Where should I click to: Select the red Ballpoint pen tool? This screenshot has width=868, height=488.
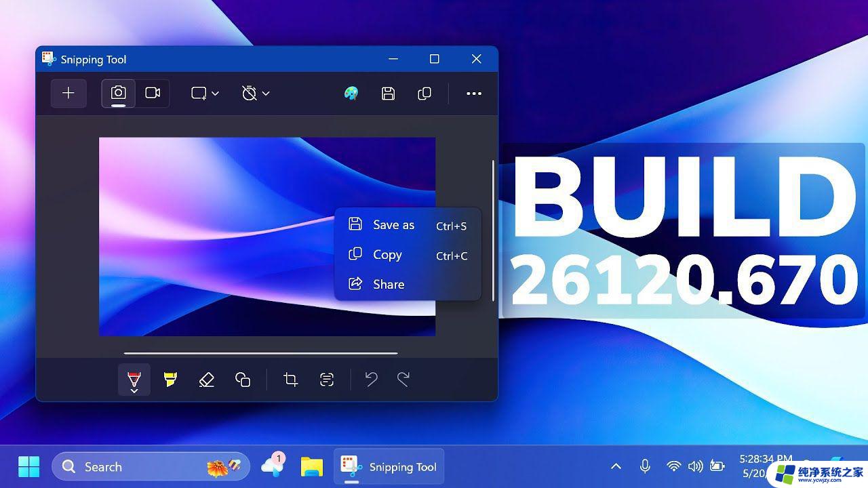coord(134,380)
